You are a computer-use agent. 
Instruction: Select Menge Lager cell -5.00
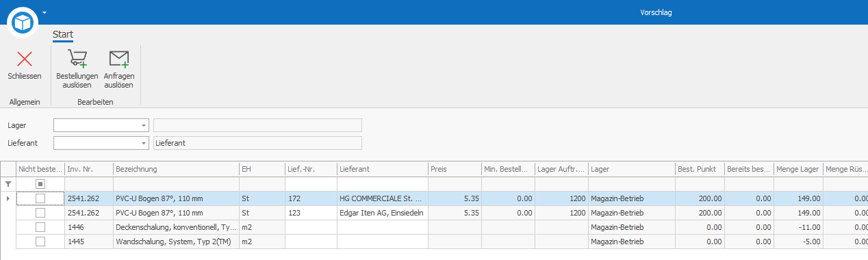[798, 242]
